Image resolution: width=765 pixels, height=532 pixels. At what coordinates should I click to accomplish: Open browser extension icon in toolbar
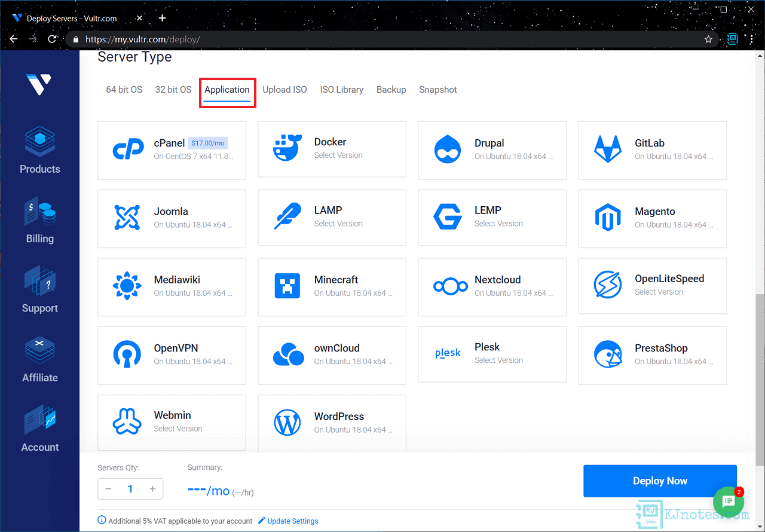[733, 39]
